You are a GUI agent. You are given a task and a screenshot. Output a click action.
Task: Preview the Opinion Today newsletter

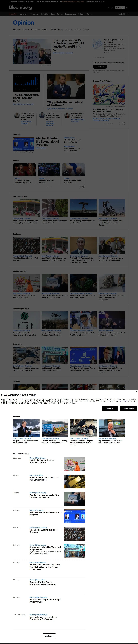(x=107, y=52)
